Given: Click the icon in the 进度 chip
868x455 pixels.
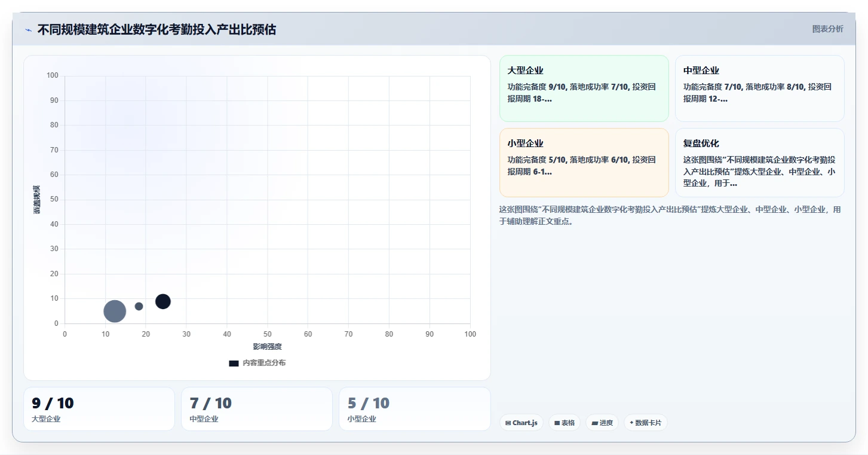Looking at the screenshot, I should (595, 423).
